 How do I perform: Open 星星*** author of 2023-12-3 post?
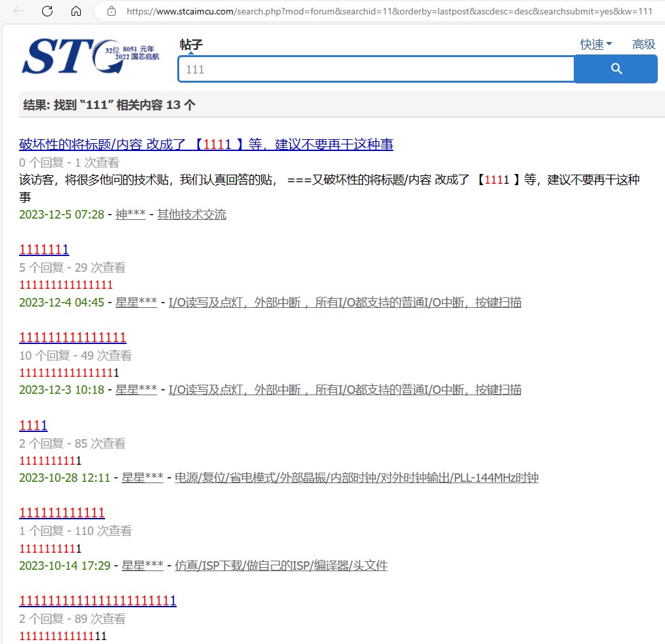pyautogui.click(x=136, y=389)
